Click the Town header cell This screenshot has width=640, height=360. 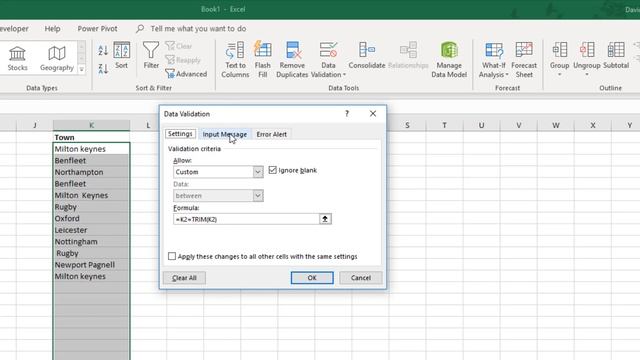click(x=91, y=137)
